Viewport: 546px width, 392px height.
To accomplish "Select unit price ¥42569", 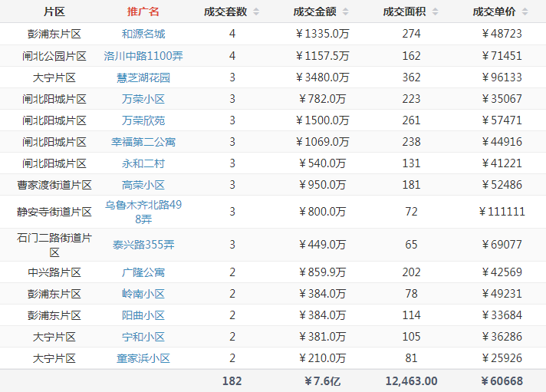I will pos(502,272).
